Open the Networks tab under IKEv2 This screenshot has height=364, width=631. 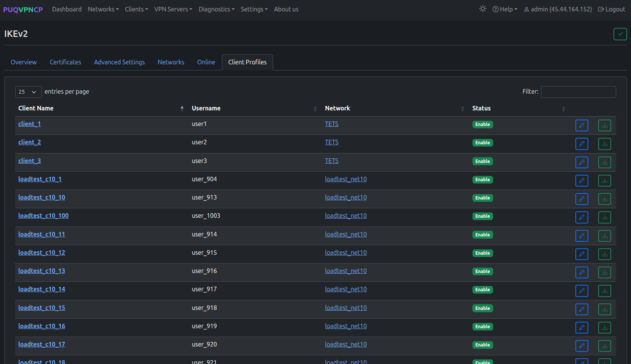[171, 62]
